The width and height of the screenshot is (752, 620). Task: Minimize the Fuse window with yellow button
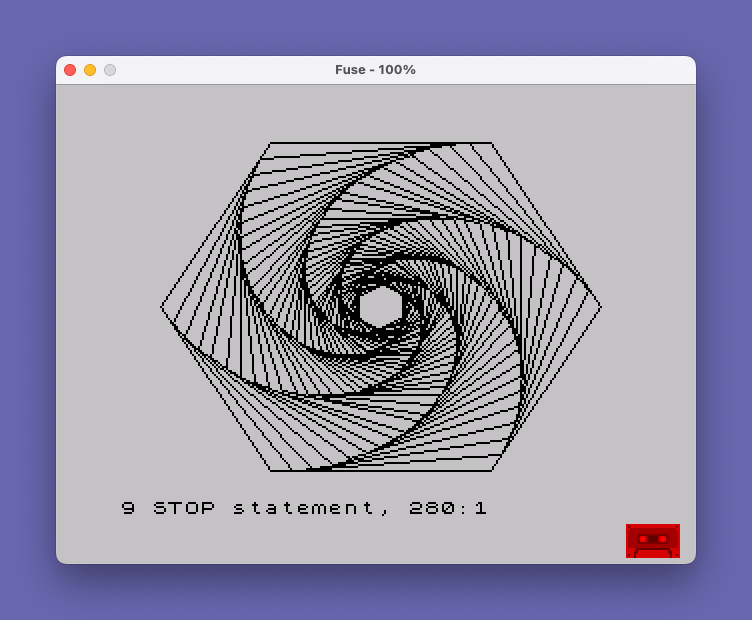tap(90, 70)
